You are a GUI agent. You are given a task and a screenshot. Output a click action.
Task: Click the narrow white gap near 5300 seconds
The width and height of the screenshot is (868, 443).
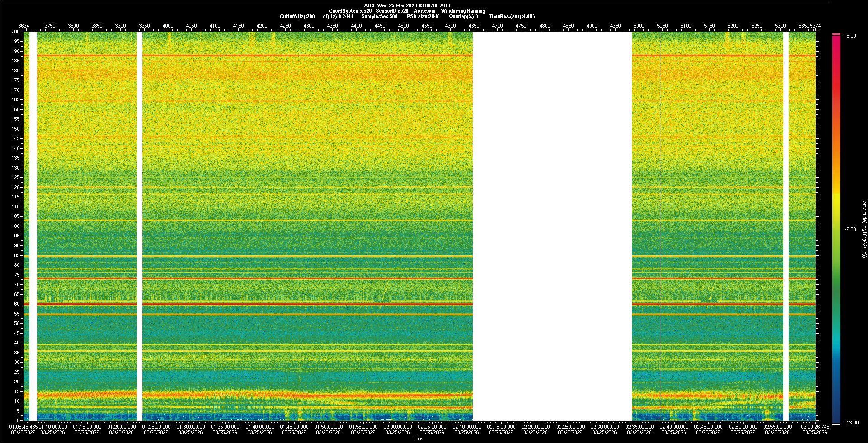(x=786, y=226)
